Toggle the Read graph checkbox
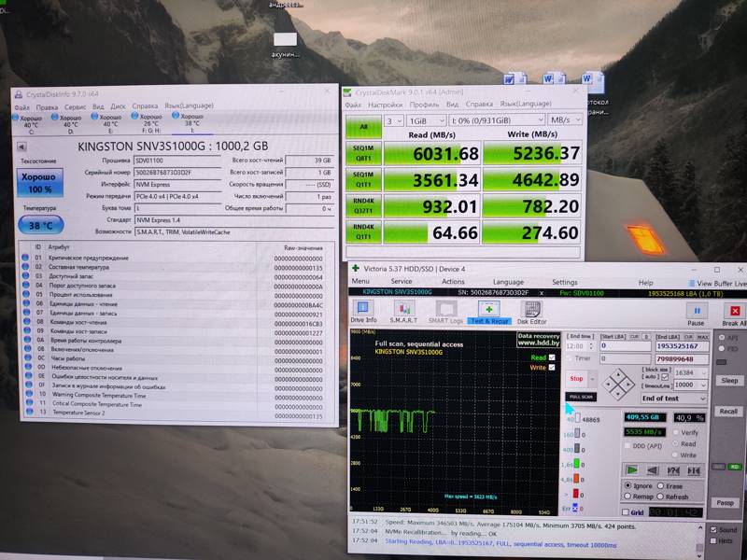 pyautogui.click(x=552, y=357)
